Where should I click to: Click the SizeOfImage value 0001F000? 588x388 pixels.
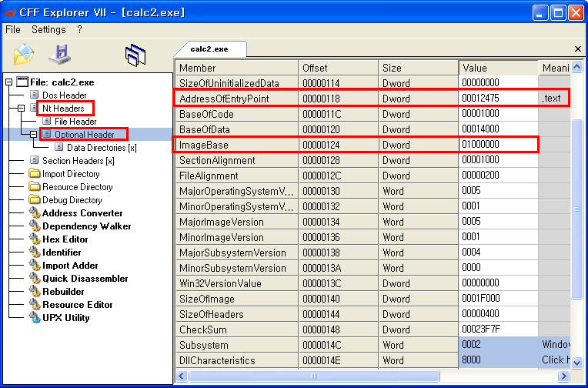coord(499,299)
